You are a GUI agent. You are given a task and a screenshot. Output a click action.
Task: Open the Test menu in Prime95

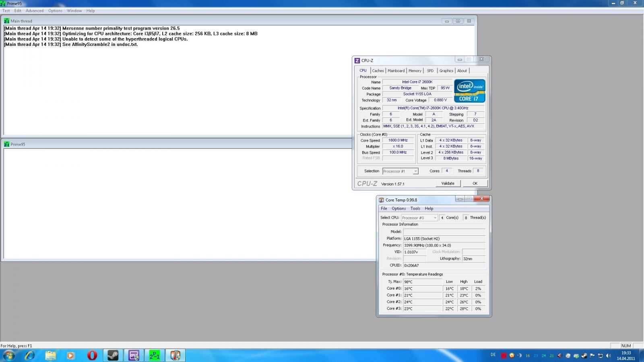pyautogui.click(x=6, y=10)
